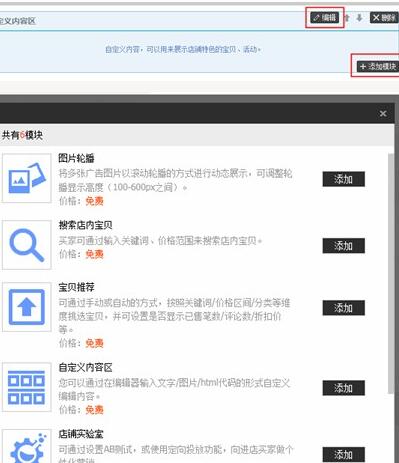Screen dimensions: 399x463
Task: Click the 编辑 edit button
Action: (x=325, y=18)
